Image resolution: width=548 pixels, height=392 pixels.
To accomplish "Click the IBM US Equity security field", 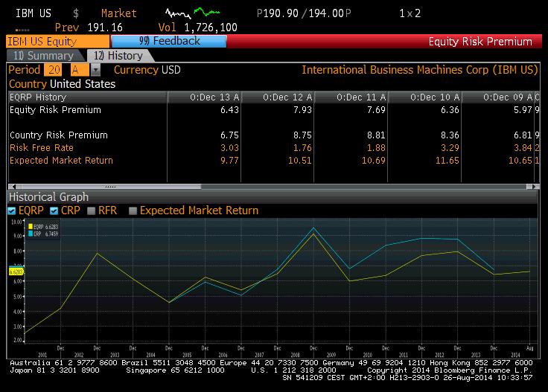I will 57,41.
